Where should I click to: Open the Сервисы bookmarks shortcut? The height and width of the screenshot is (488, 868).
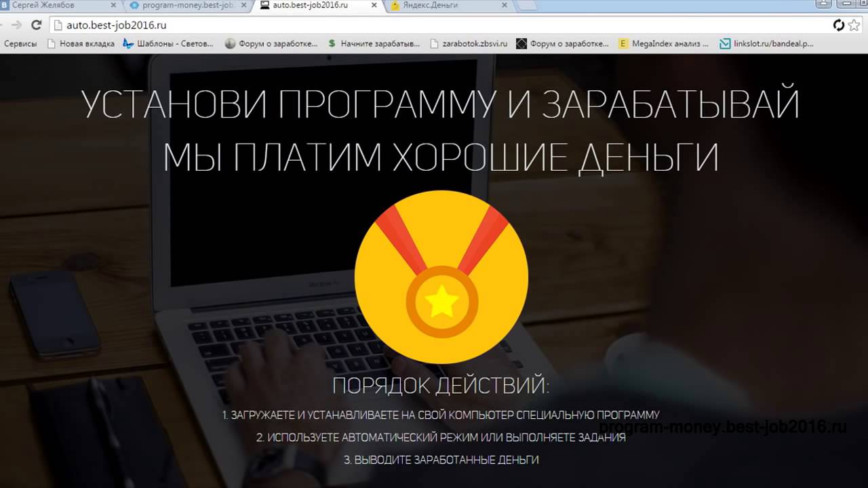pyautogui.click(x=20, y=43)
